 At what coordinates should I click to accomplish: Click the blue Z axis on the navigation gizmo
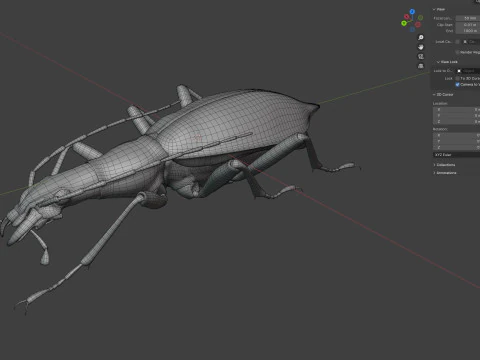[412, 12]
